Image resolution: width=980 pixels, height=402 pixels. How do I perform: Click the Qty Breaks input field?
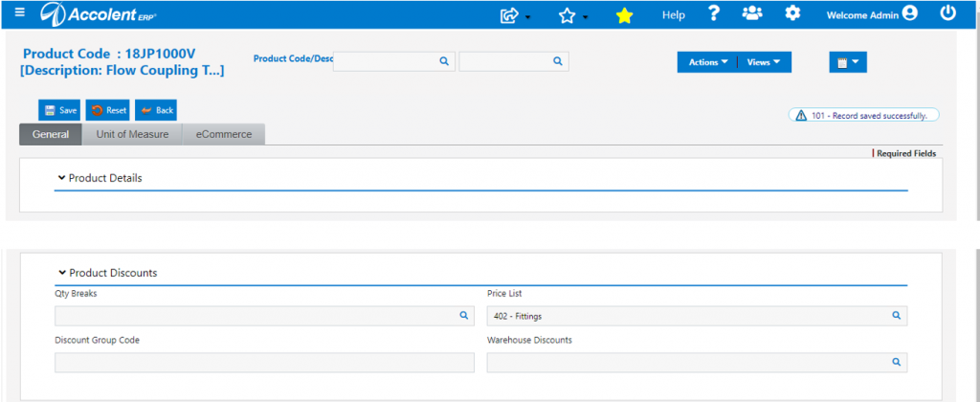tap(264, 316)
